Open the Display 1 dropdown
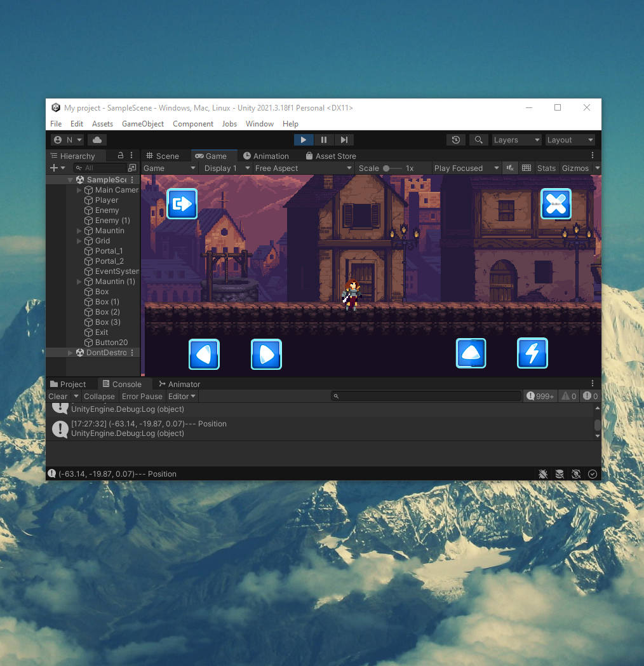Image resolution: width=644 pixels, height=666 pixels. coord(227,168)
